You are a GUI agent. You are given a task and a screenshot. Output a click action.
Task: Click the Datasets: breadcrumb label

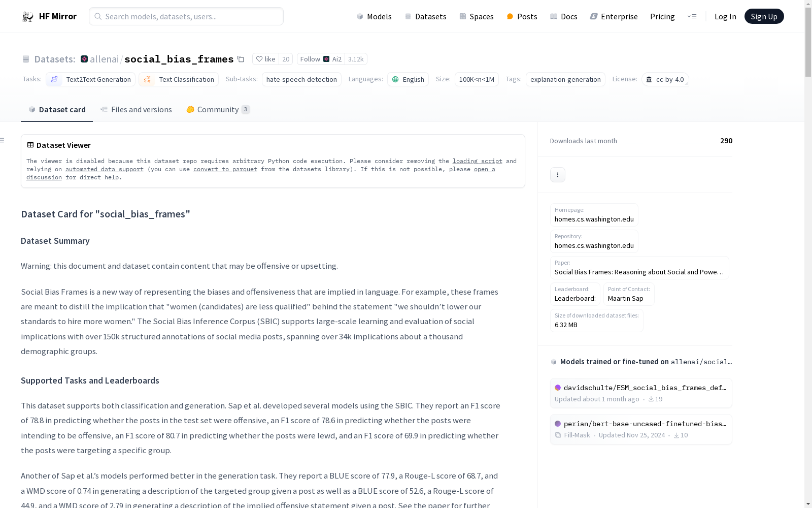[x=55, y=59]
